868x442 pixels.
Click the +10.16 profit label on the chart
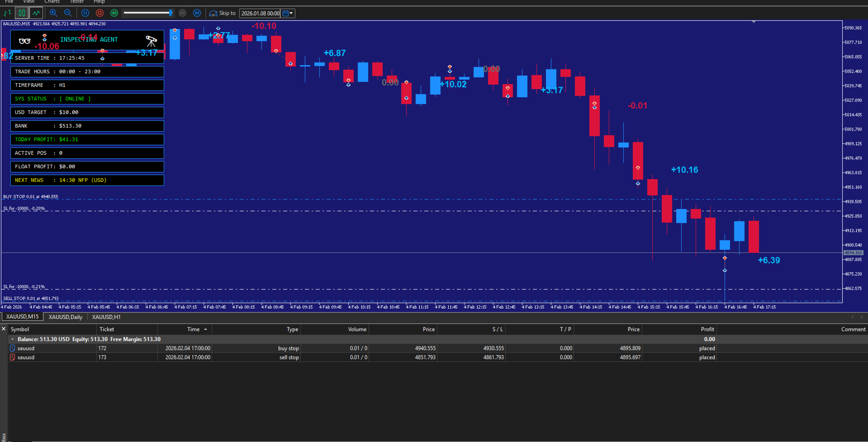tap(684, 170)
